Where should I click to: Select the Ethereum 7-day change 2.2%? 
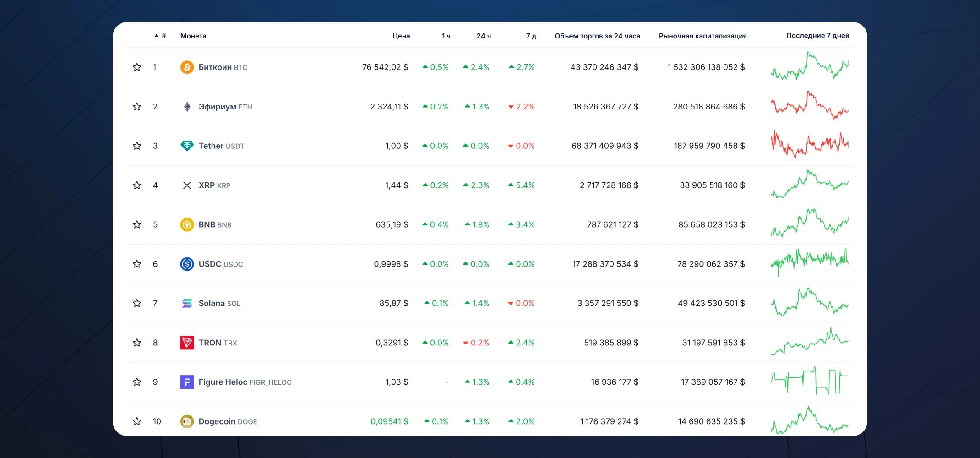[521, 107]
